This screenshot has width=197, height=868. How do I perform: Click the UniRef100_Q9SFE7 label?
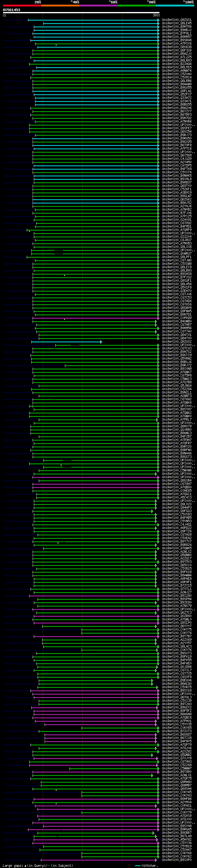[x=176, y=128]
